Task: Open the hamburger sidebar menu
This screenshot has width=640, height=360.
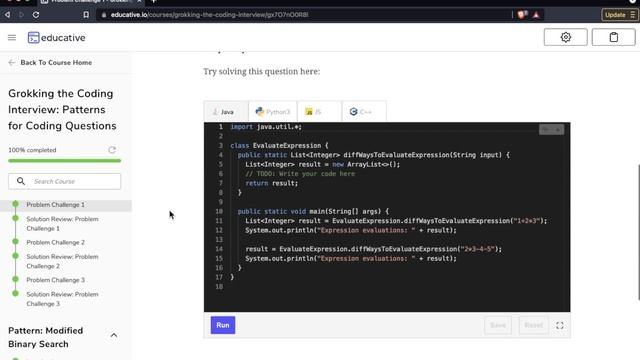Action: click(12, 38)
